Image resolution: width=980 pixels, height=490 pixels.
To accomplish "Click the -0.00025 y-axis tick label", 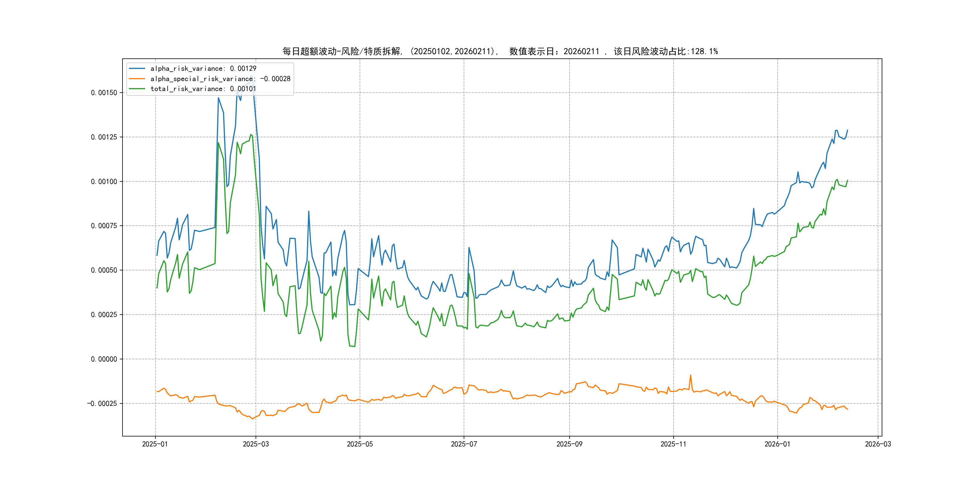I will tap(102, 403).
